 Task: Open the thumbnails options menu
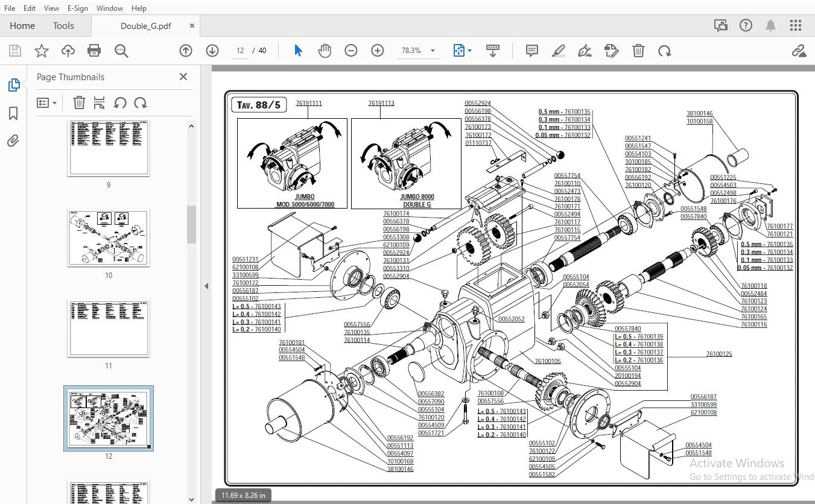point(46,102)
